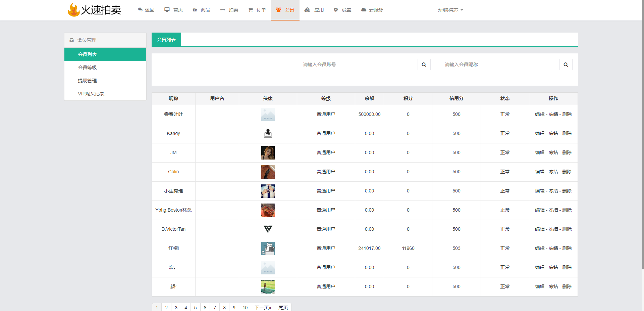Open 设置 gear menu

[342, 10]
